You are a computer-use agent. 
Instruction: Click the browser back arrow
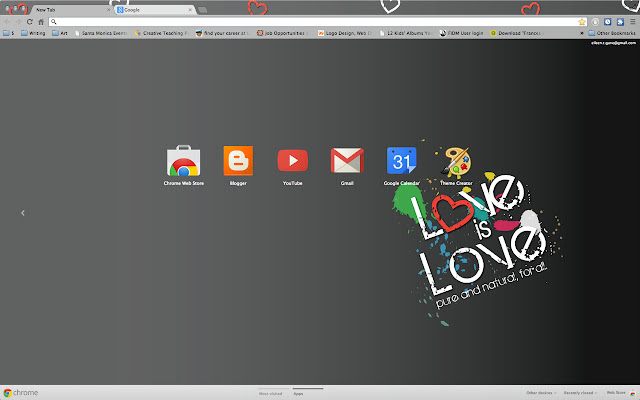[7, 22]
